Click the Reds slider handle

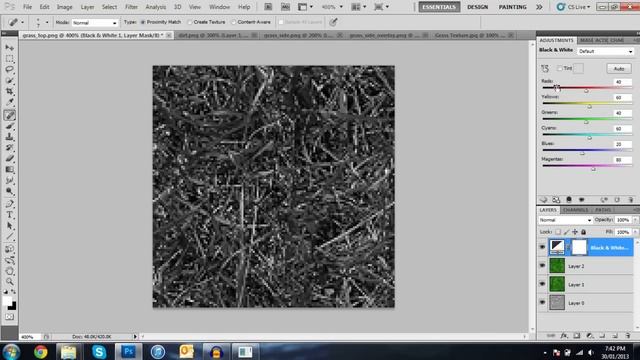point(586,91)
